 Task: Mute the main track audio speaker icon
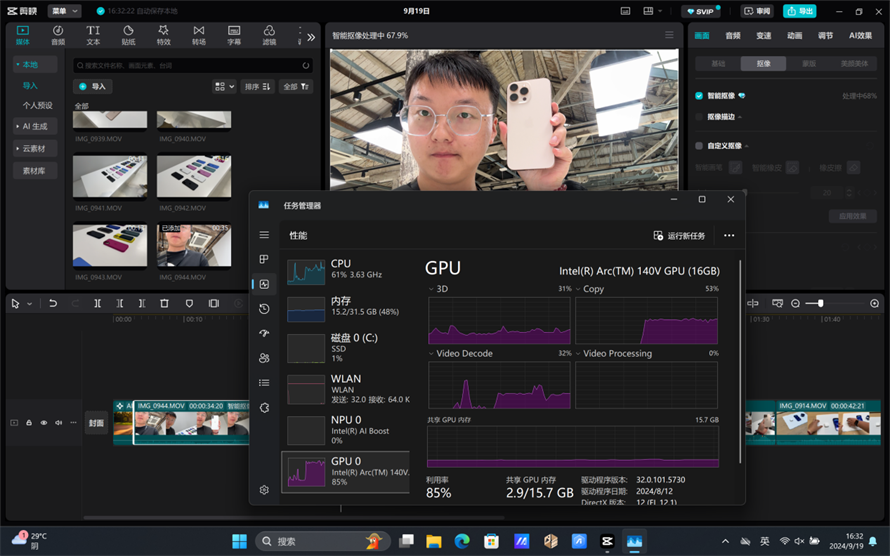click(58, 423)
